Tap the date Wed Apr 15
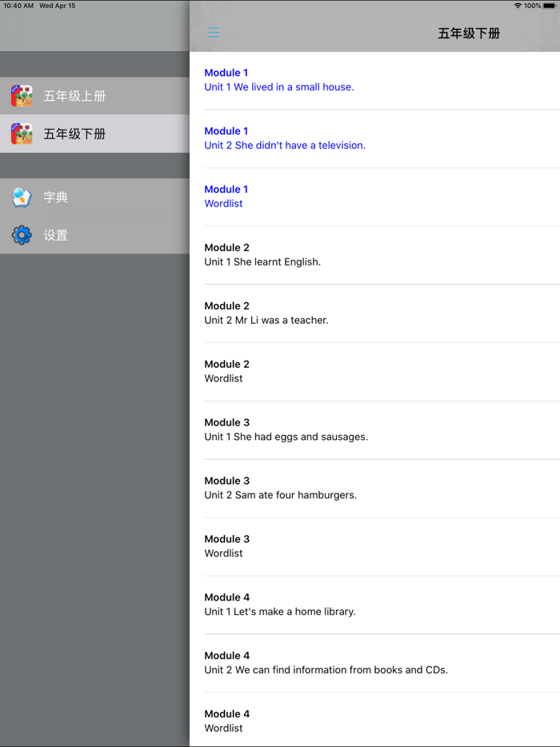 [x=57, y=6]
